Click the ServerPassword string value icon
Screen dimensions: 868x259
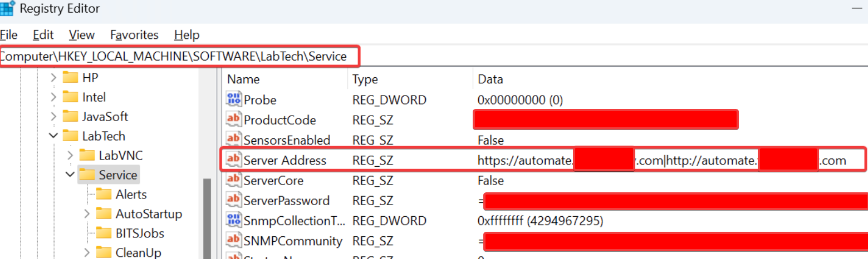click(x=234, y=201)
